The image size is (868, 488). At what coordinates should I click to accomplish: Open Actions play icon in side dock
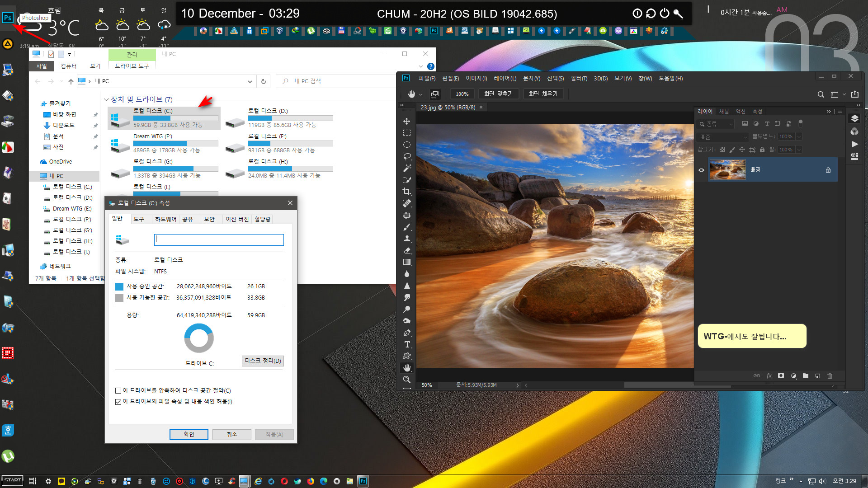pos(854,144)
